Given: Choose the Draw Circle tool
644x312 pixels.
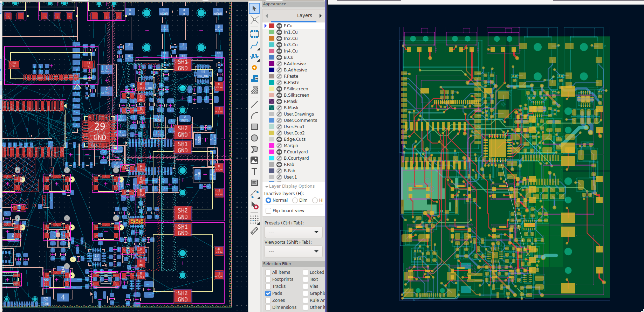Looking at the screenshot, I should coord(254,138).
